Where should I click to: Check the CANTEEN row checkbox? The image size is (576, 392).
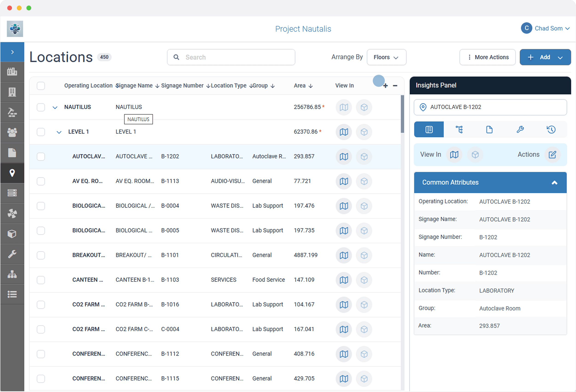click(41, 280)
